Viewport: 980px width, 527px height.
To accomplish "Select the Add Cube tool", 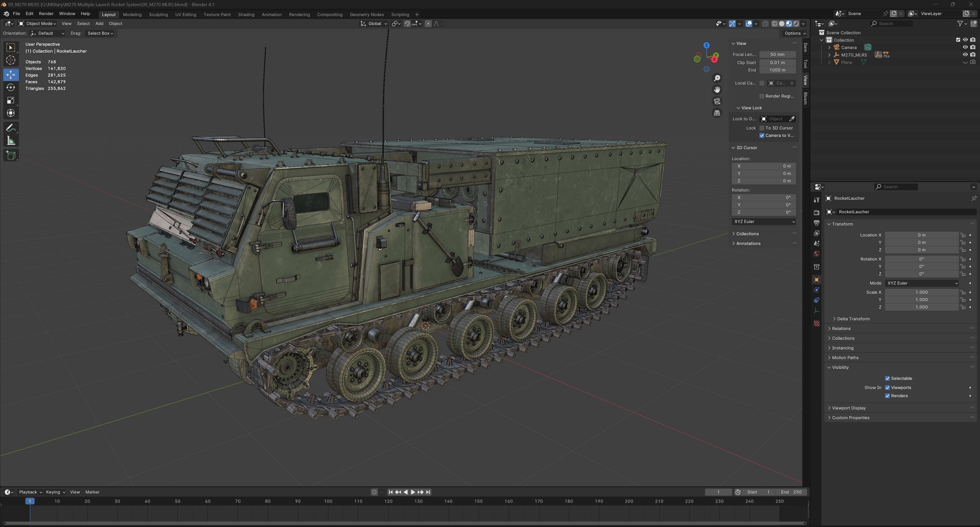I will click(11, 155).
